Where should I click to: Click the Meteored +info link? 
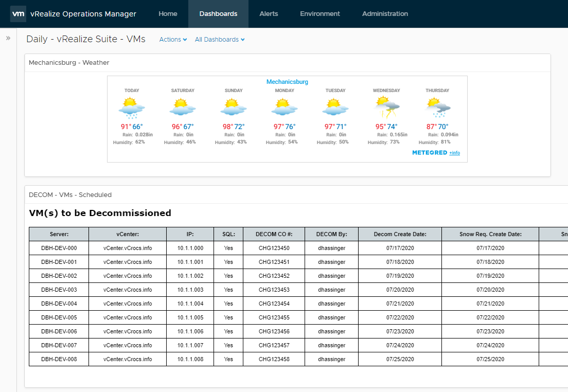(454, 153)
